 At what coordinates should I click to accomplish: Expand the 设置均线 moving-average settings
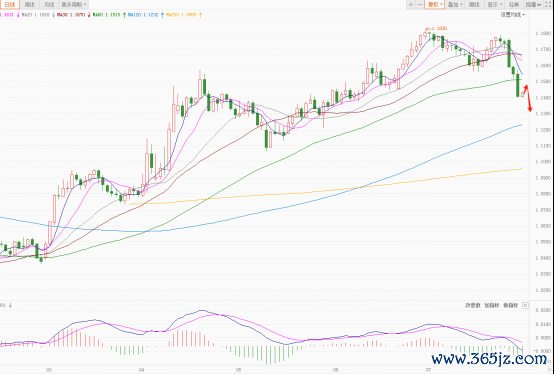tap(513, 15)
